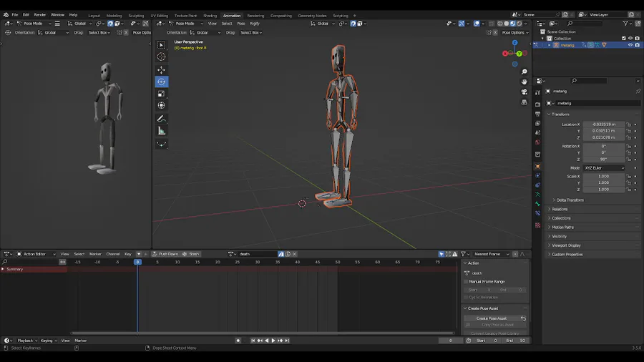Click the viewport zoom magnifier icon
644x362 pixels.
click(525, 72)
